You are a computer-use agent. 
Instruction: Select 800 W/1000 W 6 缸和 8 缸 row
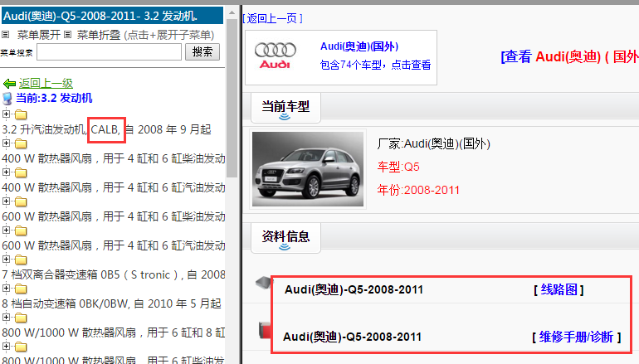point(114,332)
